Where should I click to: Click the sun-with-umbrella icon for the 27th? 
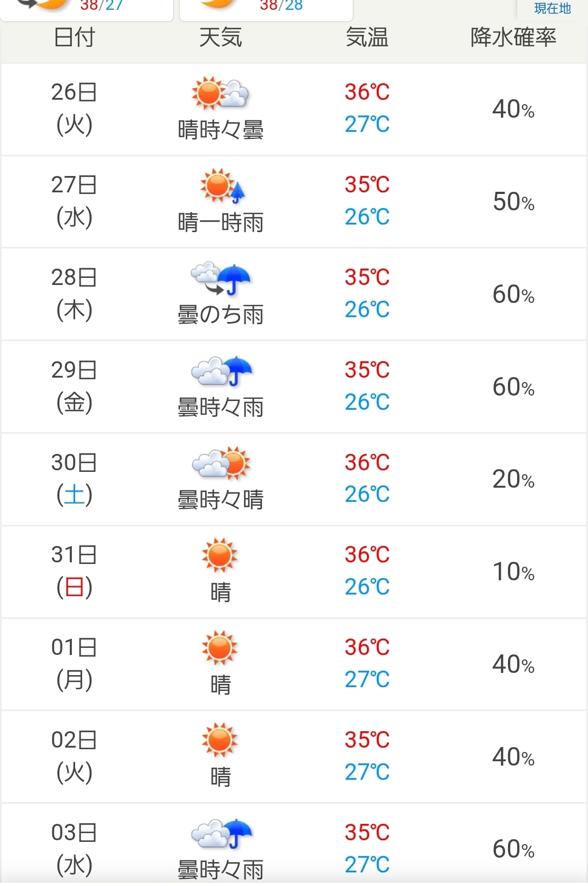click(222, 186)
